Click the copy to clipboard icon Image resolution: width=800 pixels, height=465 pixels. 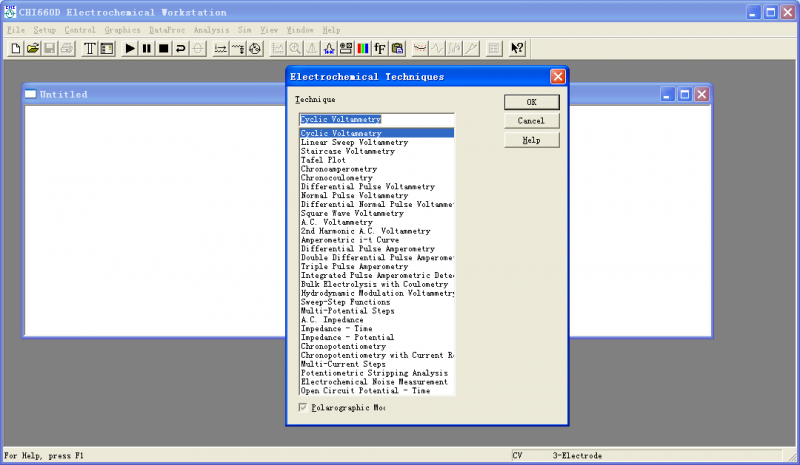pyautogui.click(x=397, y=48)
